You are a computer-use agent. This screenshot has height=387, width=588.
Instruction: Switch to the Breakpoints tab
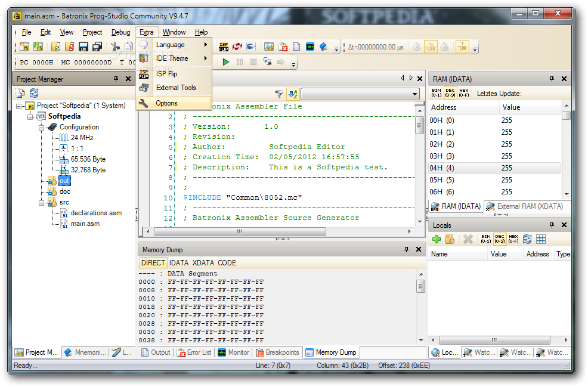278,352
